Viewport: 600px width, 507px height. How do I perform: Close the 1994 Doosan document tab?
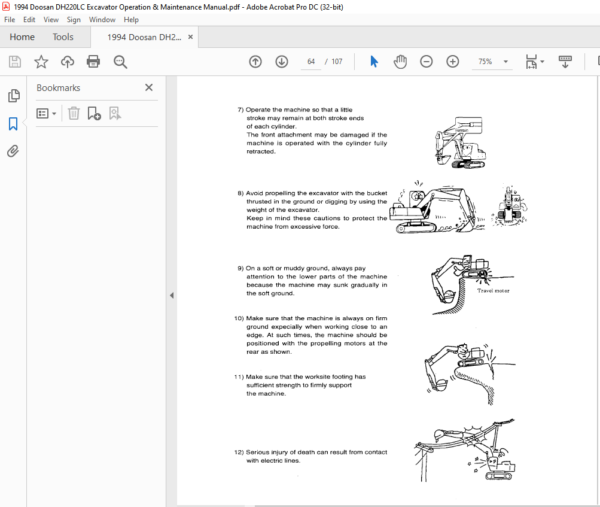191,37
